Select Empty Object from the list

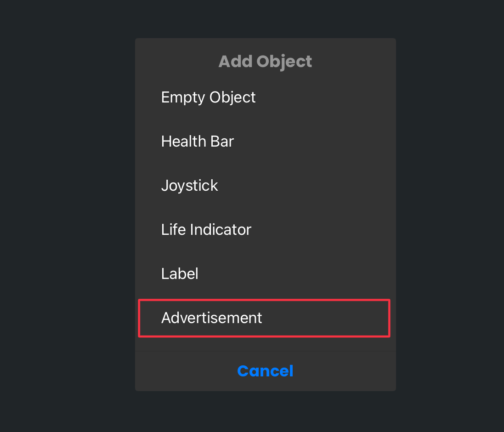click(x=265, y=97)
